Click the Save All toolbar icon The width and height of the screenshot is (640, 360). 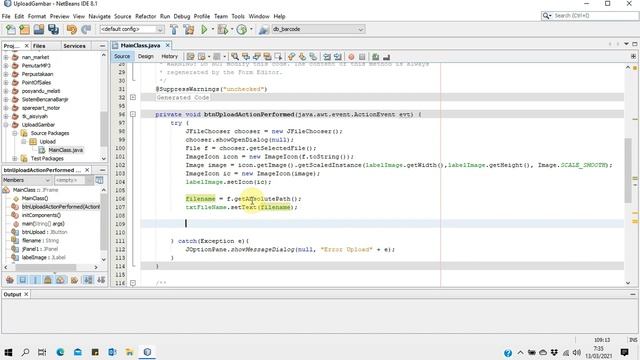(x=53, y=29)
